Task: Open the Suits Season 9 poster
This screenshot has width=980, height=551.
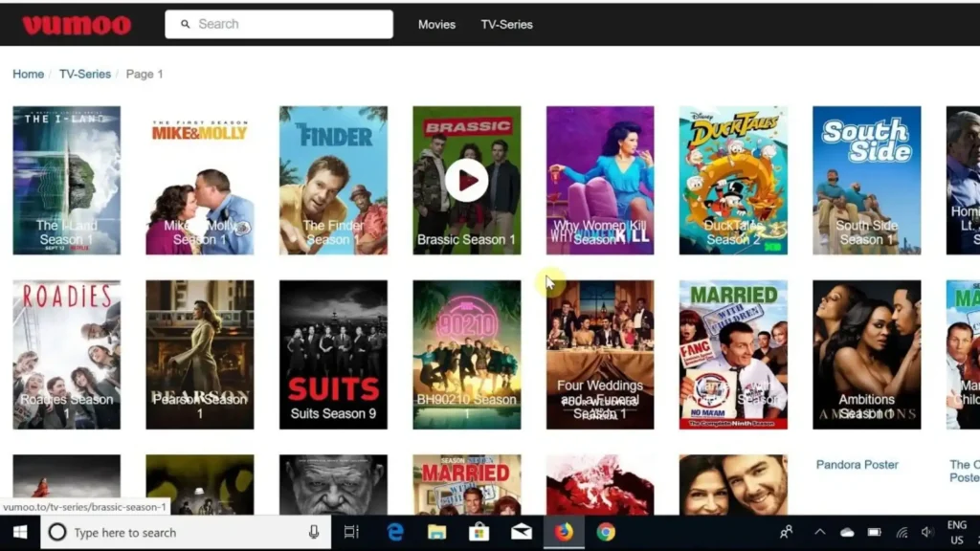Action: [333, 354]
